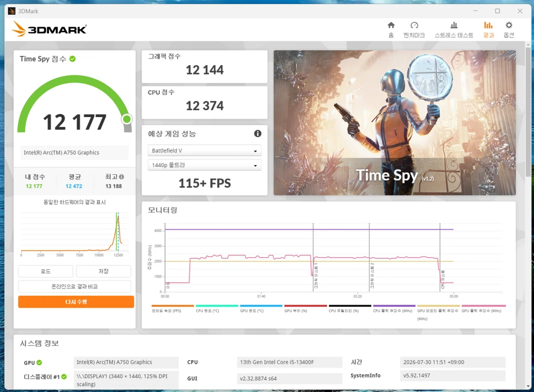Toggle the GPU 부하 (%) legend entry
The image size is (534, 392).
[306, 308]
